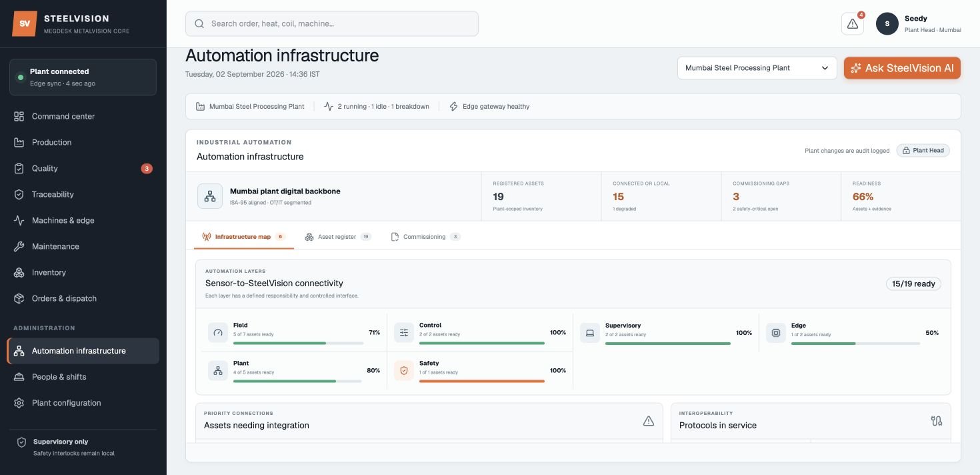Click the Quality clipboard icon
Image resolution: width=980 pixels, height=475 pixels.
[19, 168]
